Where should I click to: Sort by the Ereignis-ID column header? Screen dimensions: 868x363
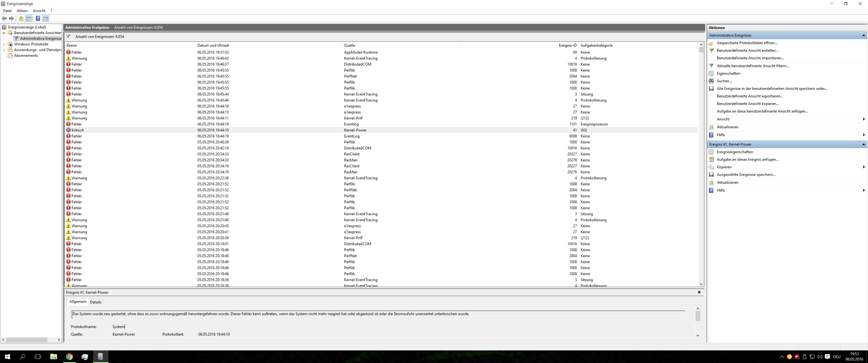tap(567, 45)
